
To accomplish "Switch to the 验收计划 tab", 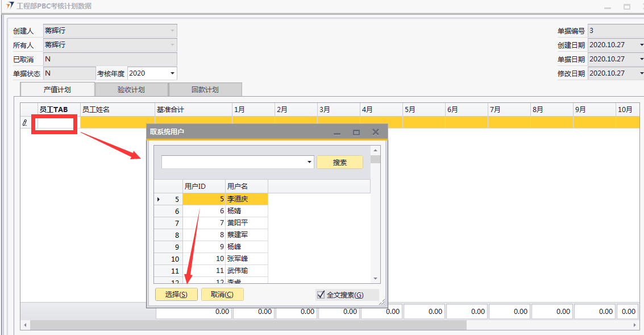I will (131, 89).
